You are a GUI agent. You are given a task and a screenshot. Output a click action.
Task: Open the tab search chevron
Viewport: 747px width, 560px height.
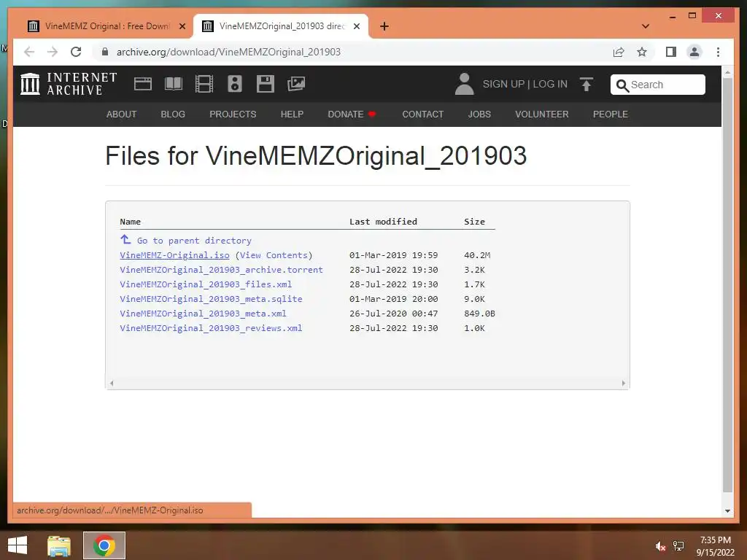point(646,26)
